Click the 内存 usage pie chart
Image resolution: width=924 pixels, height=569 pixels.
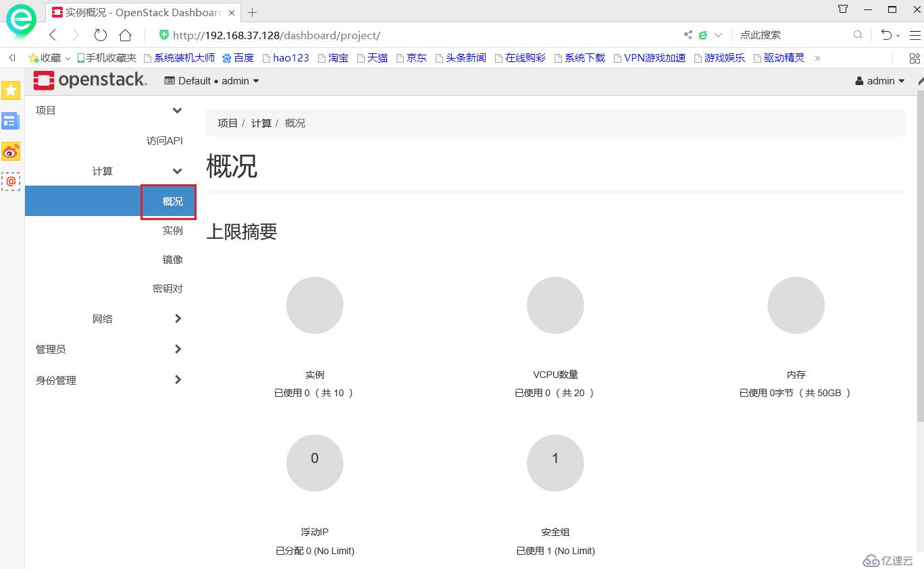tap(796, 305)
